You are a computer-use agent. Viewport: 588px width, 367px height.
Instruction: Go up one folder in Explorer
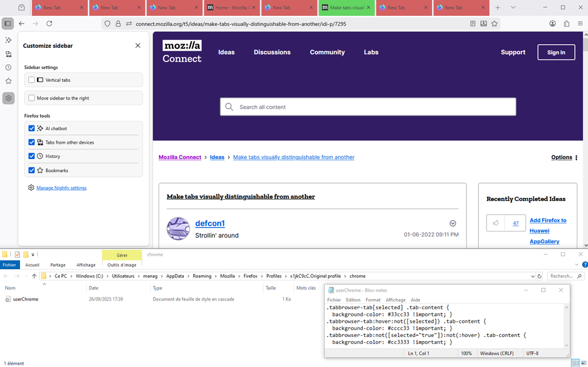click(34, 276)
